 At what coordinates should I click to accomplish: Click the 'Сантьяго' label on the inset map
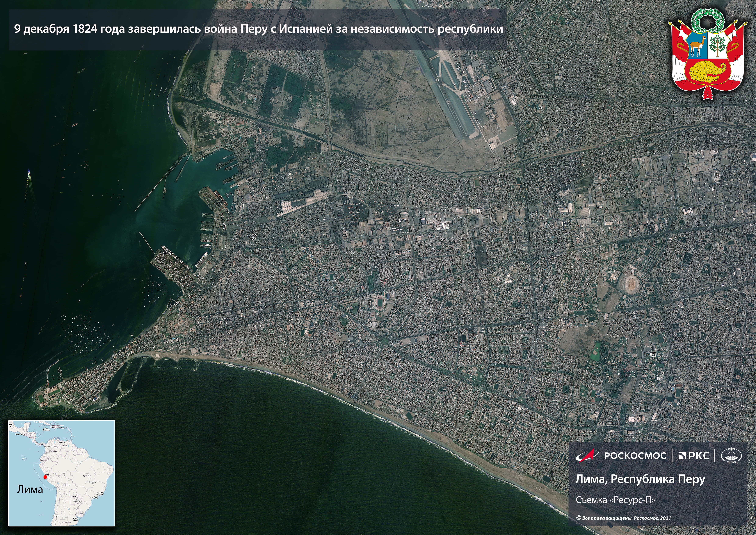[x=56, y=516]
